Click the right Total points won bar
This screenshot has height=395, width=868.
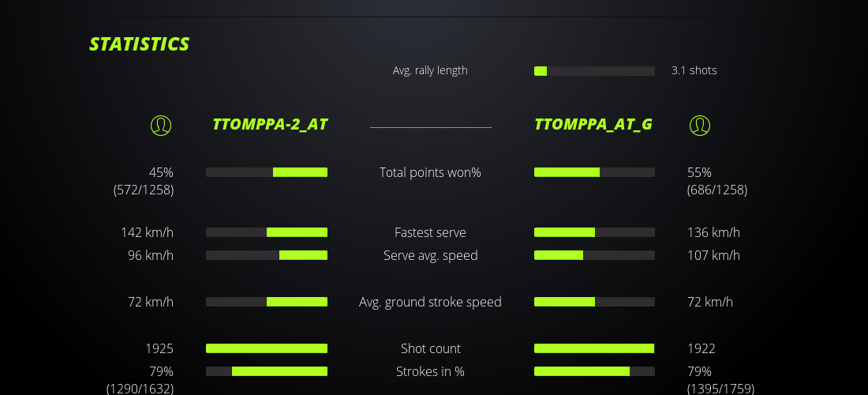[x=594, y=172]
